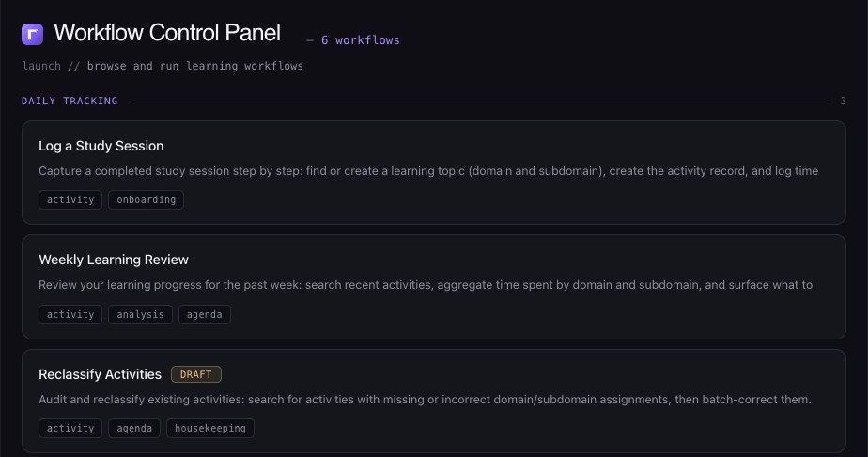Click the Weekly Learning Review description text
Image resolution: width=868 pixels, height=457 pixels.
pos(426,285)
